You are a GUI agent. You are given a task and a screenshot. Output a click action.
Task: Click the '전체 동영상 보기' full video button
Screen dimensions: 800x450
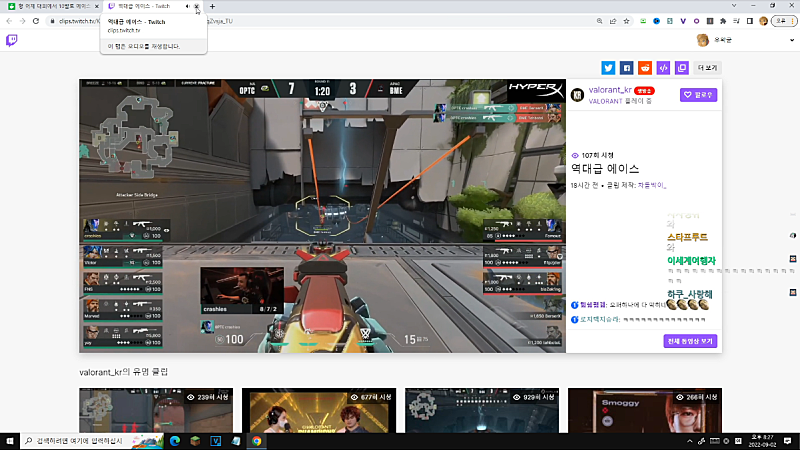click(690, 341)
